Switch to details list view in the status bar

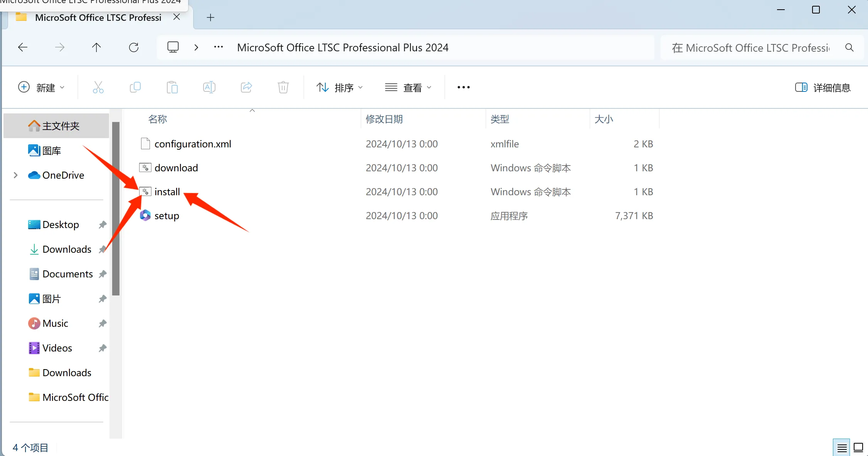[x=842, y=448]
